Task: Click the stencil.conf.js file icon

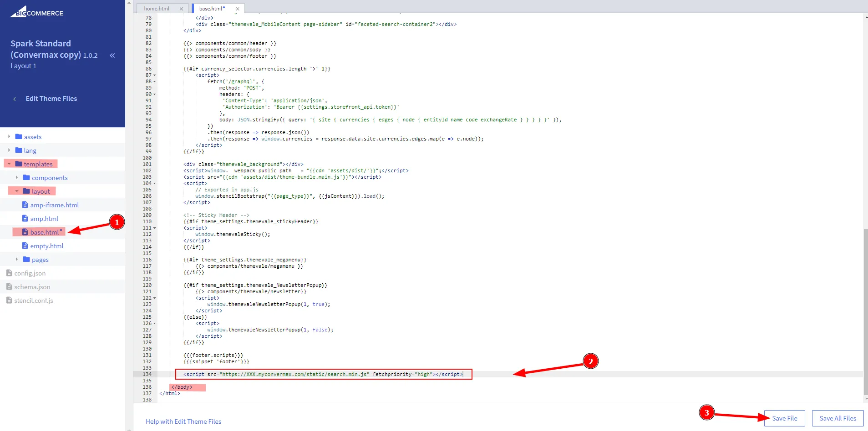Action: pos(9,301)
